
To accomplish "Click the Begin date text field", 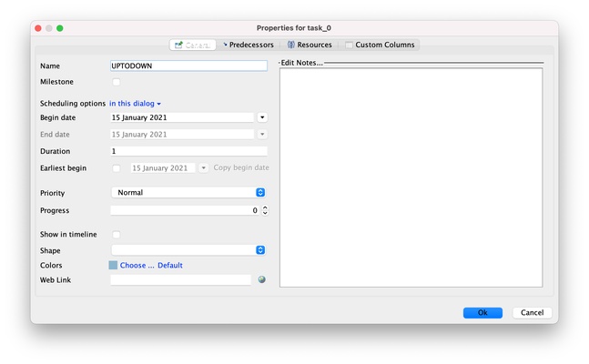I will pyautogui.click(x=182, y=117).
